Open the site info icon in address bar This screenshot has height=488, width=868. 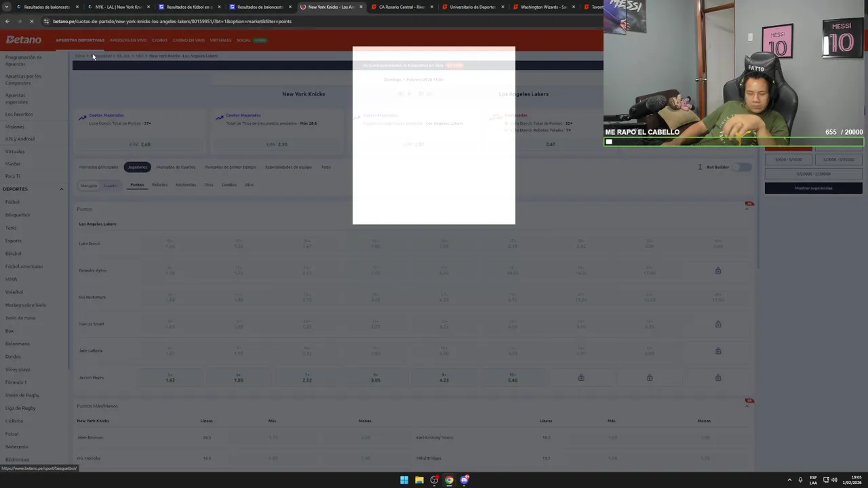point(46,21)
